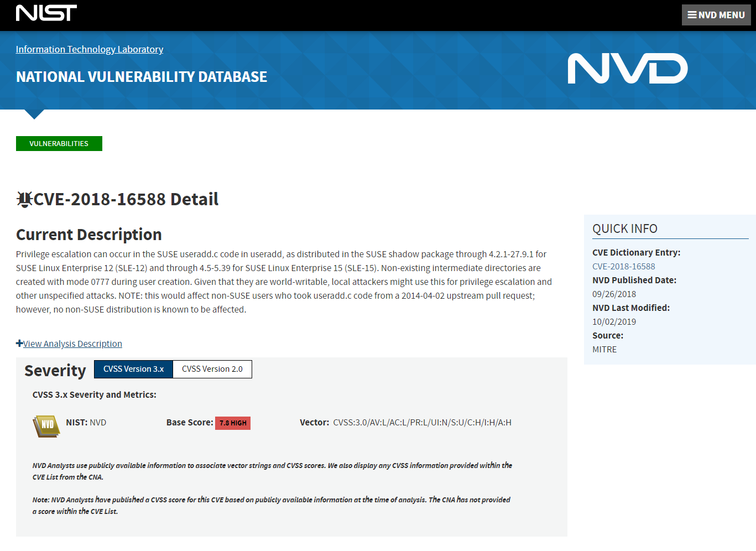
Task: Switch to CVSS Version 3.x tab
Action: pyautogui.click(x=134, y=369)
